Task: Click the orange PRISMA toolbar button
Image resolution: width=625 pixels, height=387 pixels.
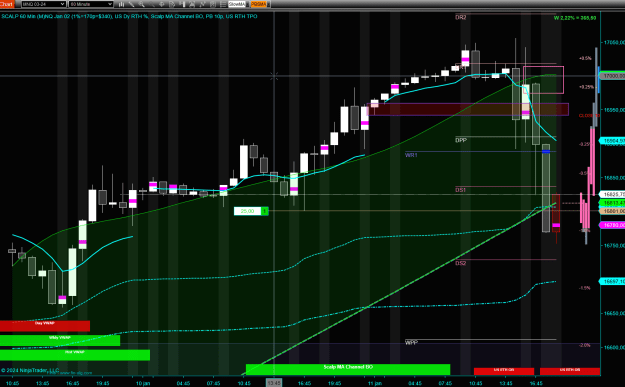Action: [x=258, y=4]
